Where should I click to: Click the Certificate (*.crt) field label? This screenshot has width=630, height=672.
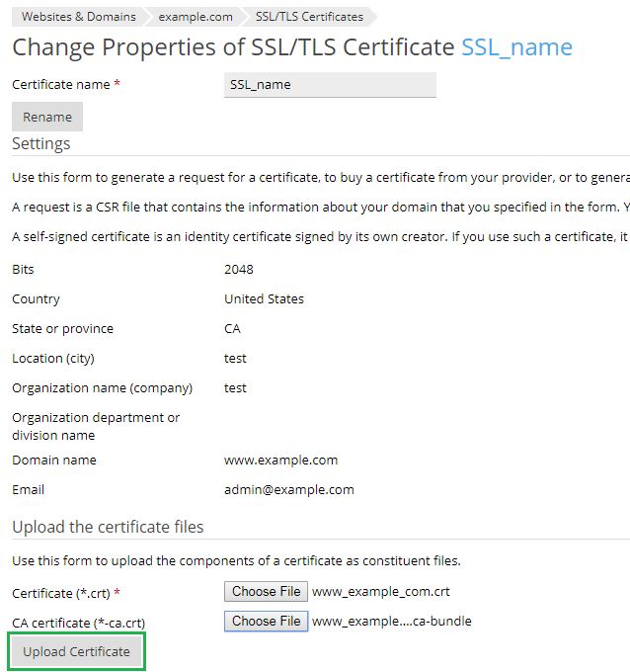pyautogui.click(x=60, y=593)
